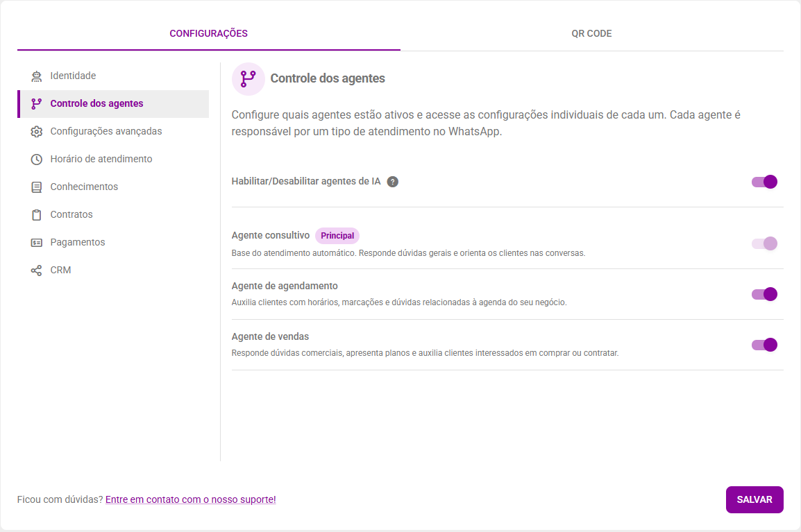801x532 pixels.
Task: Click the SALVAR button
Action: click(754, 500)
